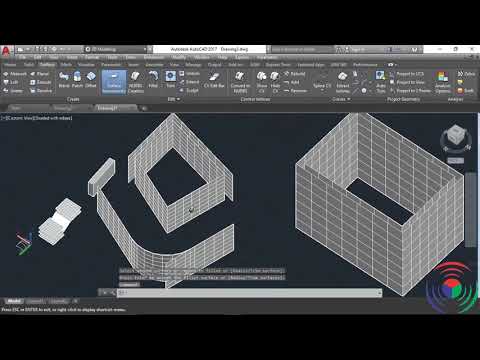Select the Sweep surface tool
Viewport: 480px width, 360px height.
(x=13, y=91)
